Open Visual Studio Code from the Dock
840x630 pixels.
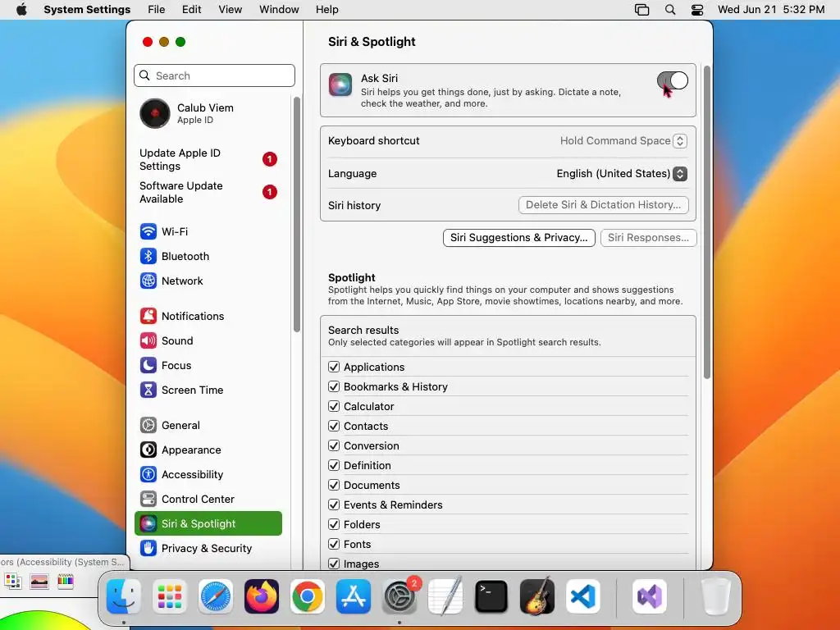click(x=583, y=596)
